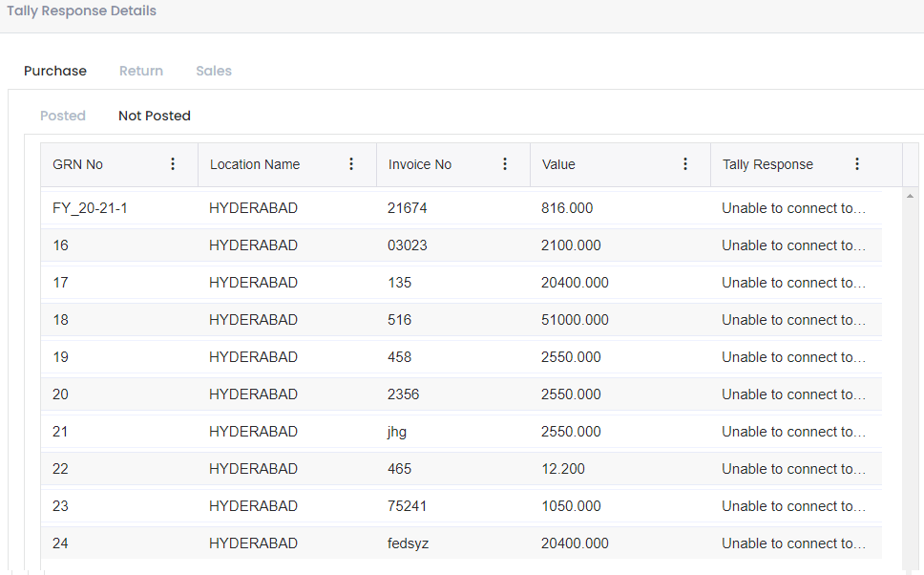Click value 2100.000

click(x=571, y=245)
